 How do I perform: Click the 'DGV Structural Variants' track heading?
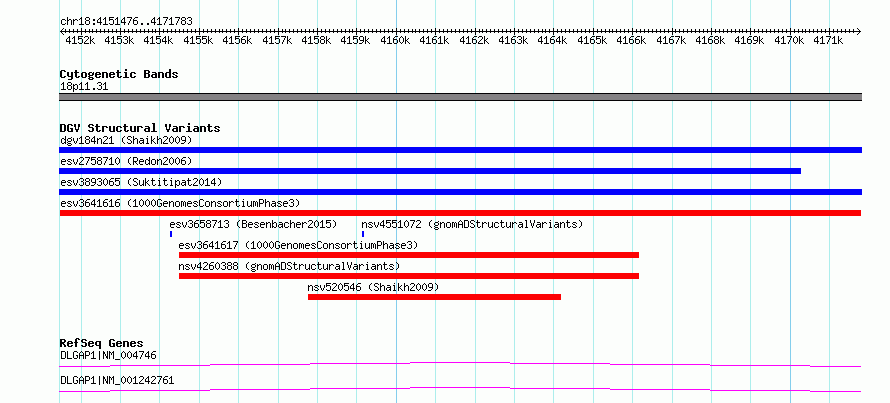click(140, 128)
